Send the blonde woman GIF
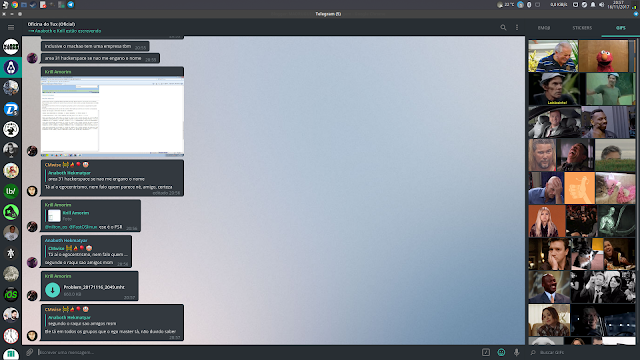This screenshot has width=640, height=360. click(547, 221)
